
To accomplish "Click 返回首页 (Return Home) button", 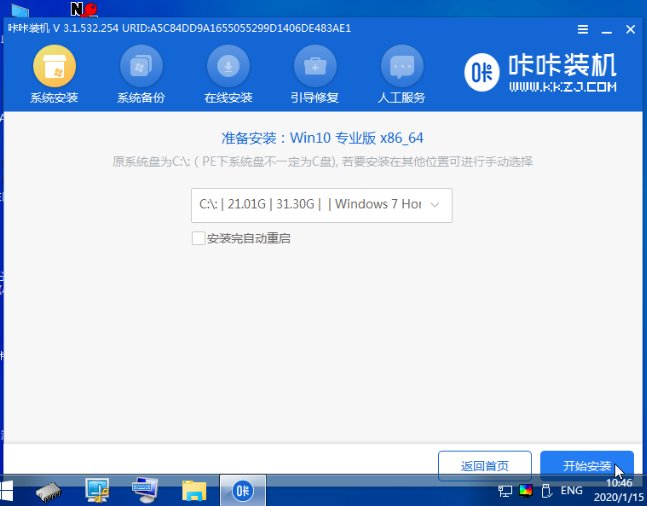I will click(485, 466).
